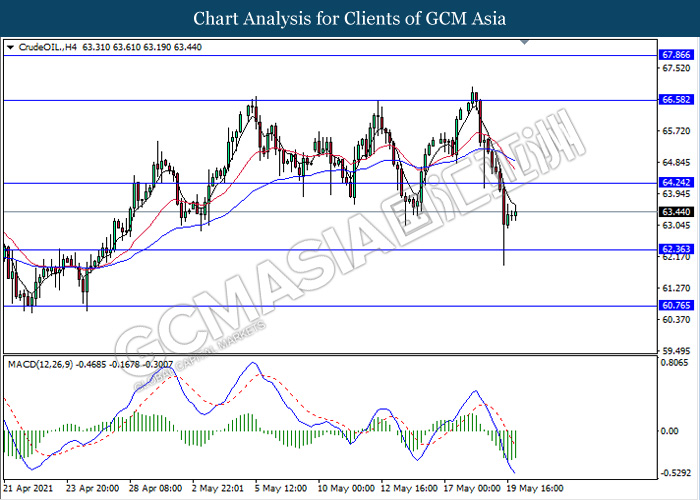Click the 67.520 price axis value
Viewport: 700px width, 500px height.
(676, 68)
